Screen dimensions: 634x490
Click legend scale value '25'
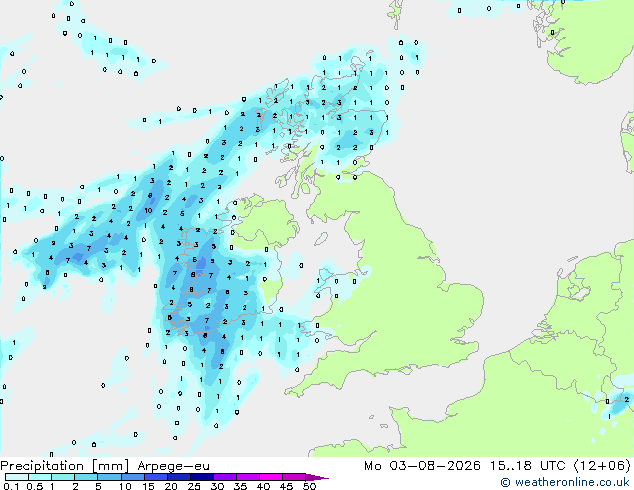[x=194, y=486]
